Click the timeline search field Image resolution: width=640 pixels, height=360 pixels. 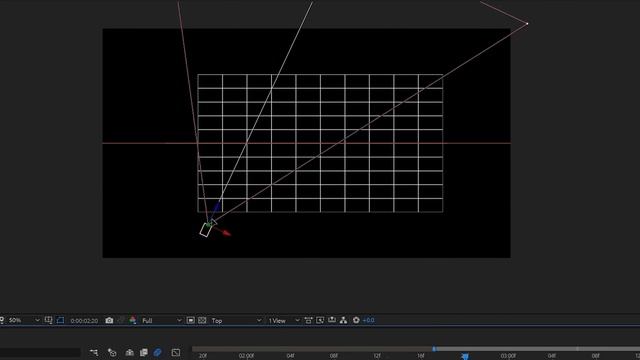pos(40,353)
